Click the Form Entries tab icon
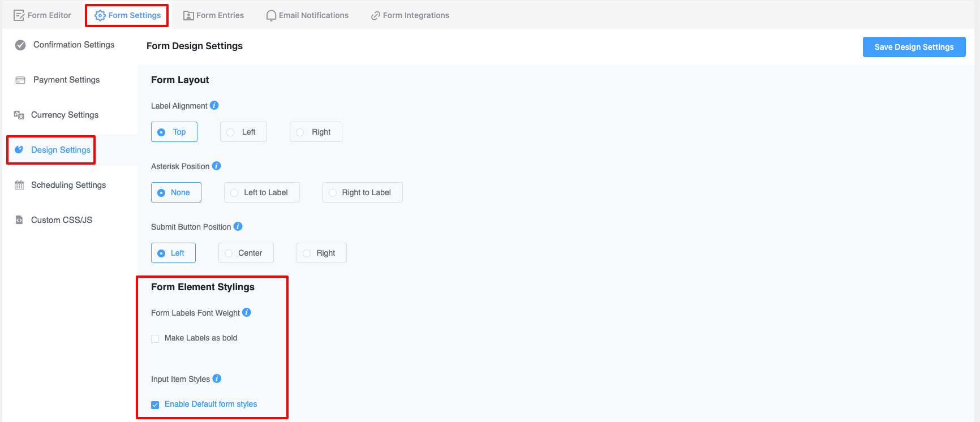 [x=188, y=15]
